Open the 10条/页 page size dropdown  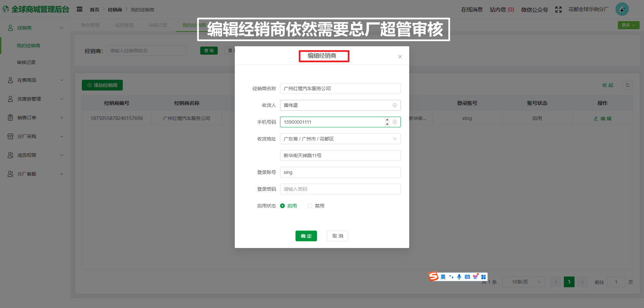523,282
